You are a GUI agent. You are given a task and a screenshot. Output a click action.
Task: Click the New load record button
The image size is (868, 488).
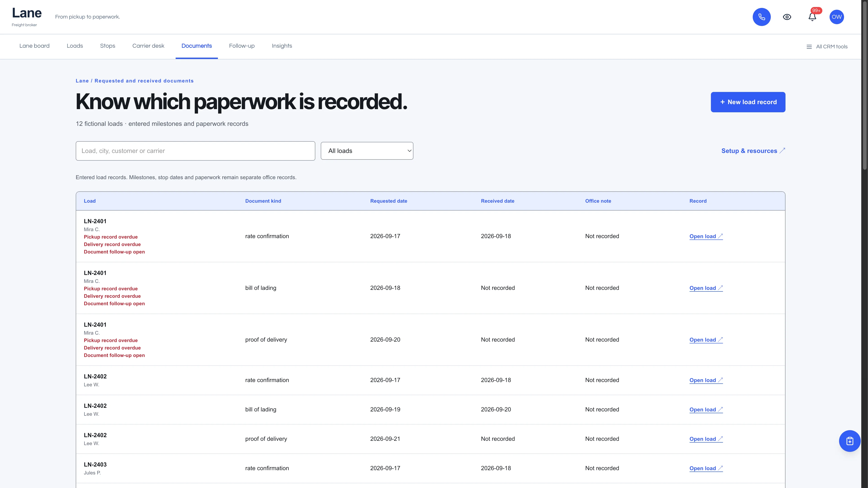click(748, 102)
